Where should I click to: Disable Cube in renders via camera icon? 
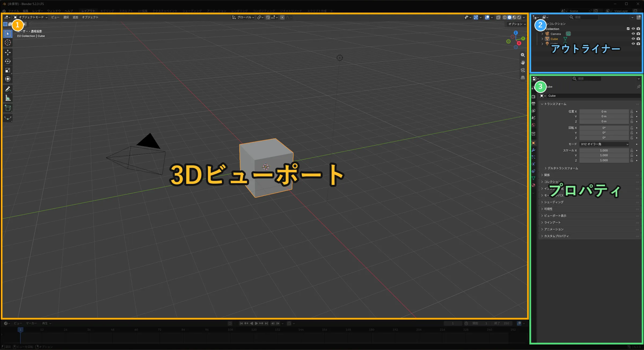(638, 39)
